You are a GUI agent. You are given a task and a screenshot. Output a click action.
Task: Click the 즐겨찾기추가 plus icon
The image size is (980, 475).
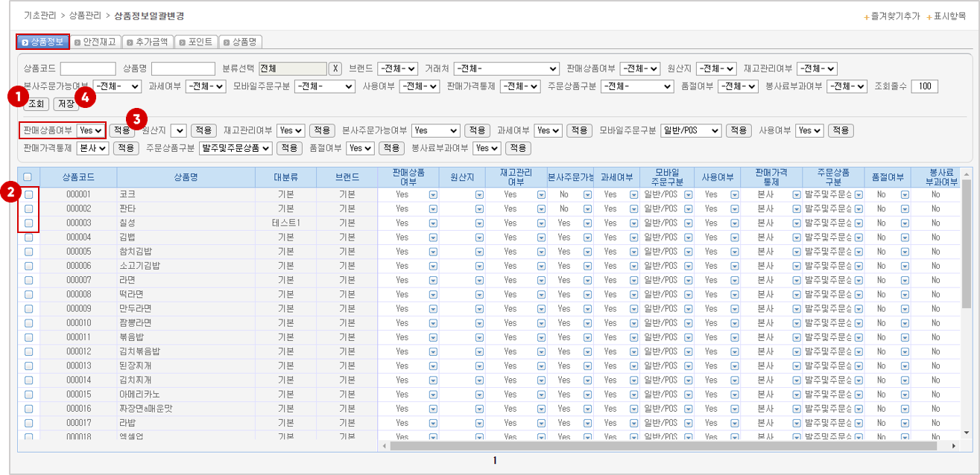click(866, 16)
